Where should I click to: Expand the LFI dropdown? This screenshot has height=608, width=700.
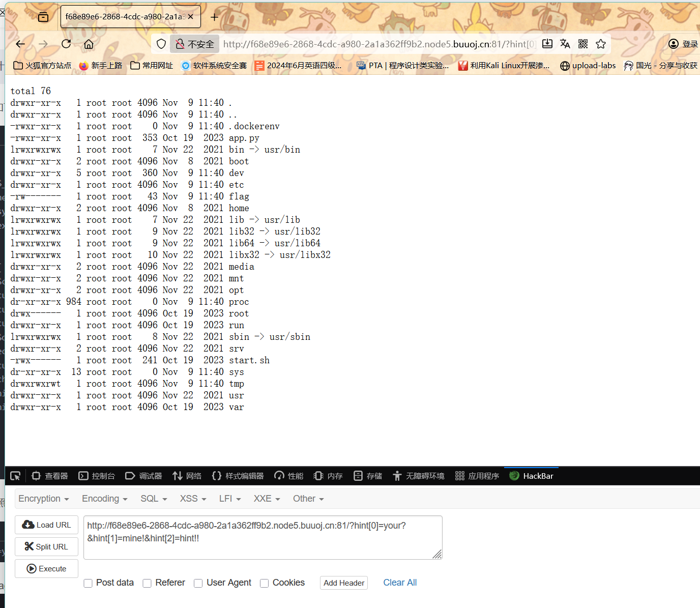coord(230,499)
